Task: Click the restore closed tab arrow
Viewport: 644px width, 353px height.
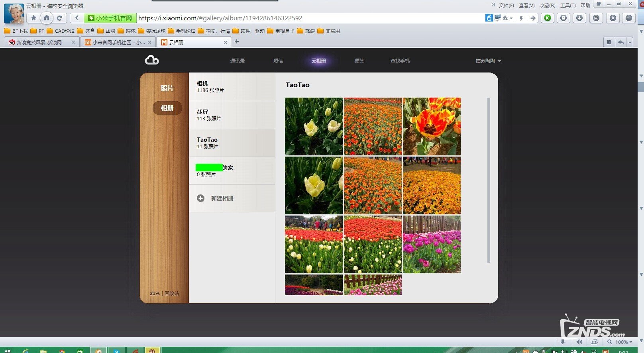Action: coord(621,42)
